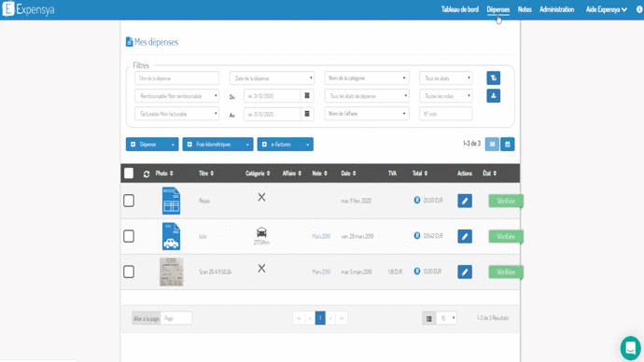Edit the Repas expense with pencil icon
Image resolution: width=644 pixels, height=362 pixels.
point(465,202)
